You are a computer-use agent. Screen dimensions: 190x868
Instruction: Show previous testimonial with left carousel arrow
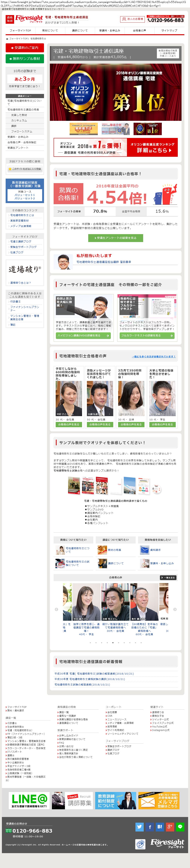(56, 609)
